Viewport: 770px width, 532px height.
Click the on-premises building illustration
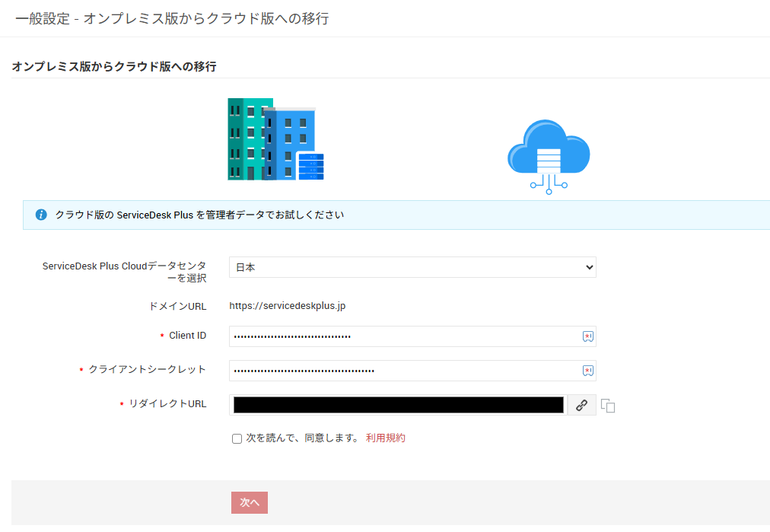coord(275,139)
